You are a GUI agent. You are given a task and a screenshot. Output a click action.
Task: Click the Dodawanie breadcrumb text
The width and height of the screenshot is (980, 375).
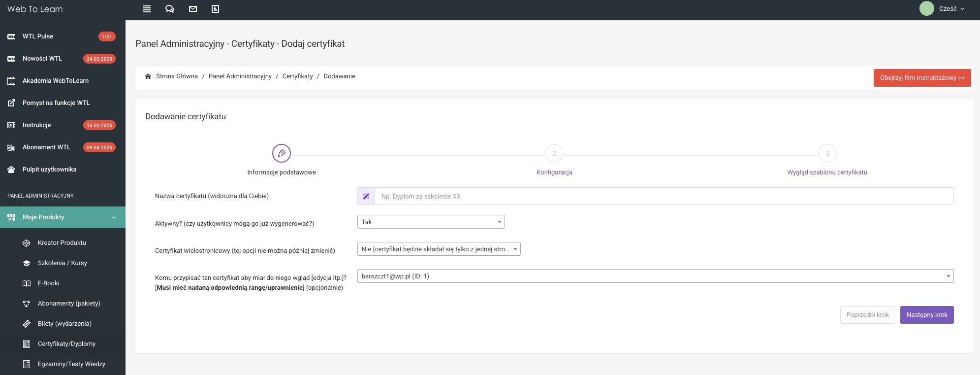click(339, 76)
